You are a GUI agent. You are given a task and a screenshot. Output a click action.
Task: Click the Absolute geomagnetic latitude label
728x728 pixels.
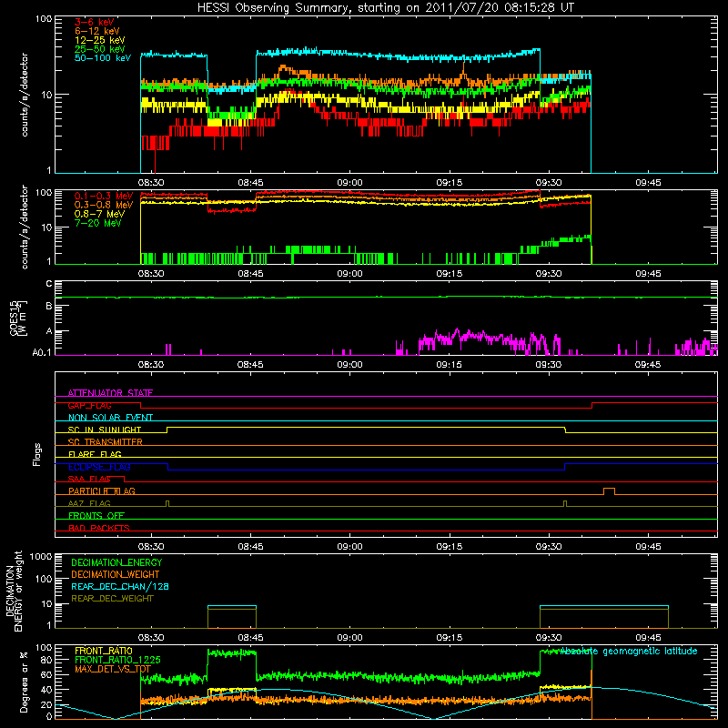(x=629, y=651)
